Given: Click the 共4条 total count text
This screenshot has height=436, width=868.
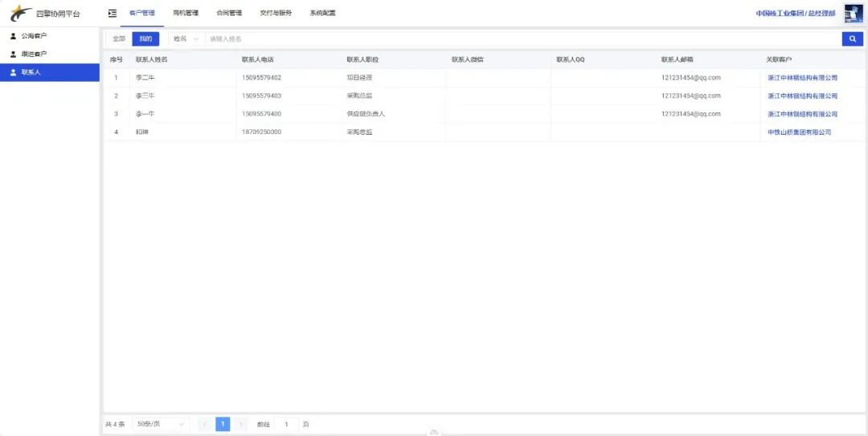Looking at the screenshot, I should [x=115, y=425].
